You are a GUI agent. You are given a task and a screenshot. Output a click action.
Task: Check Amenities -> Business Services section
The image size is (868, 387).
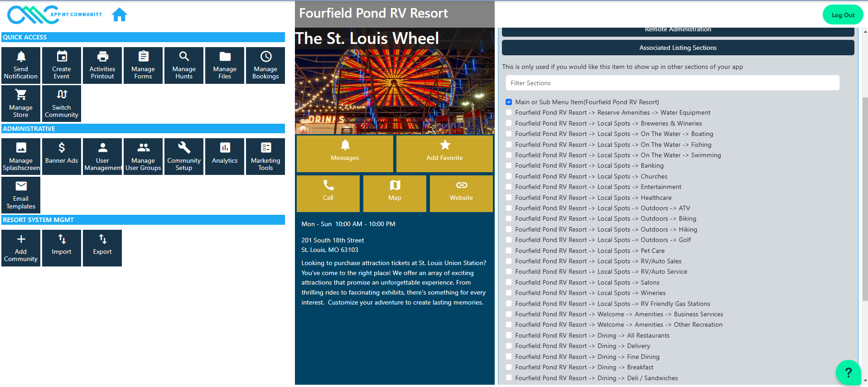[509, 314]
